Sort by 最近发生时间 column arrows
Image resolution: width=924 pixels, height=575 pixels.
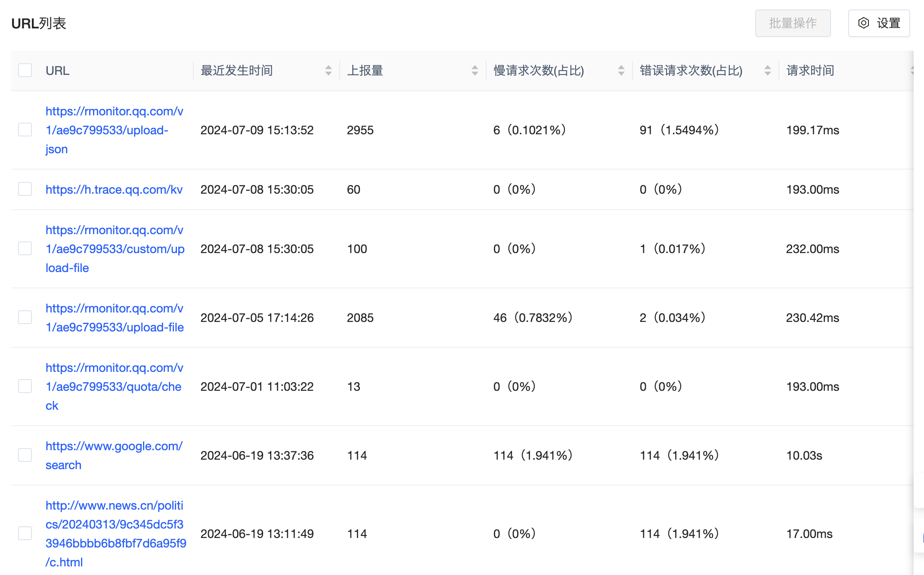tap(329, 71)
